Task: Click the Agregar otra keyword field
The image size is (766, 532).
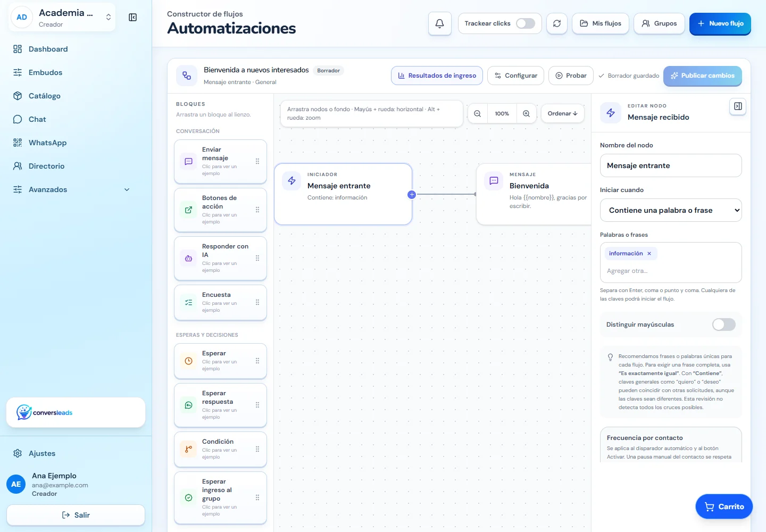Action: coord(671,271)
